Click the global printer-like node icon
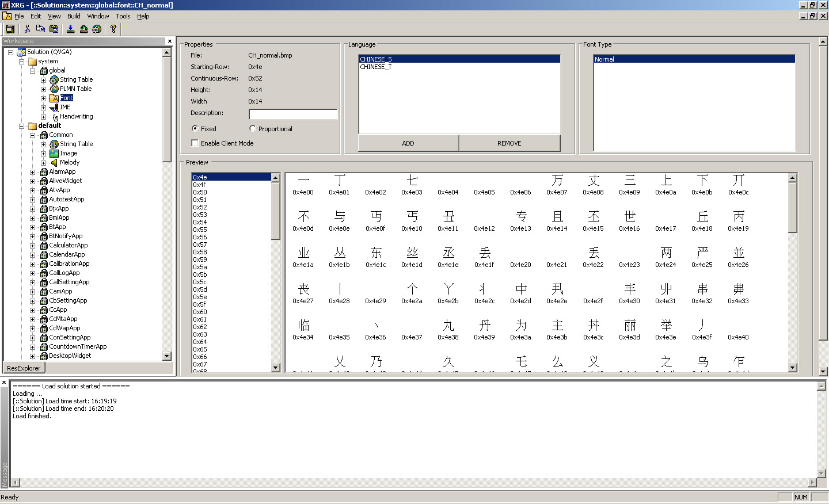The width and height of the screenshot is (829, 504). [x=44, y=70]
